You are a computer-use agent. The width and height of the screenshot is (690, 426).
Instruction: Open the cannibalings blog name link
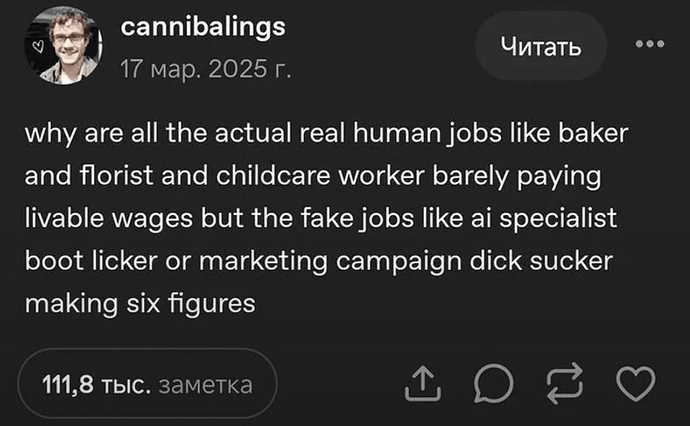(203, 28)
